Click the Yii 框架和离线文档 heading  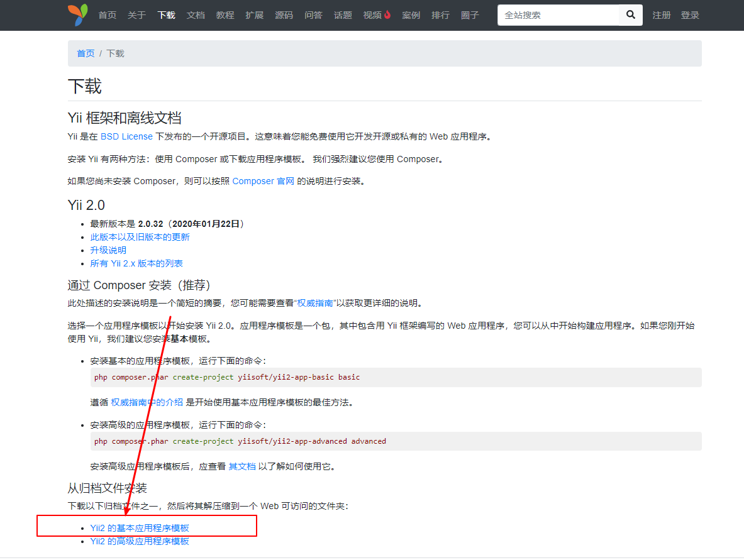tap(125, 118)
